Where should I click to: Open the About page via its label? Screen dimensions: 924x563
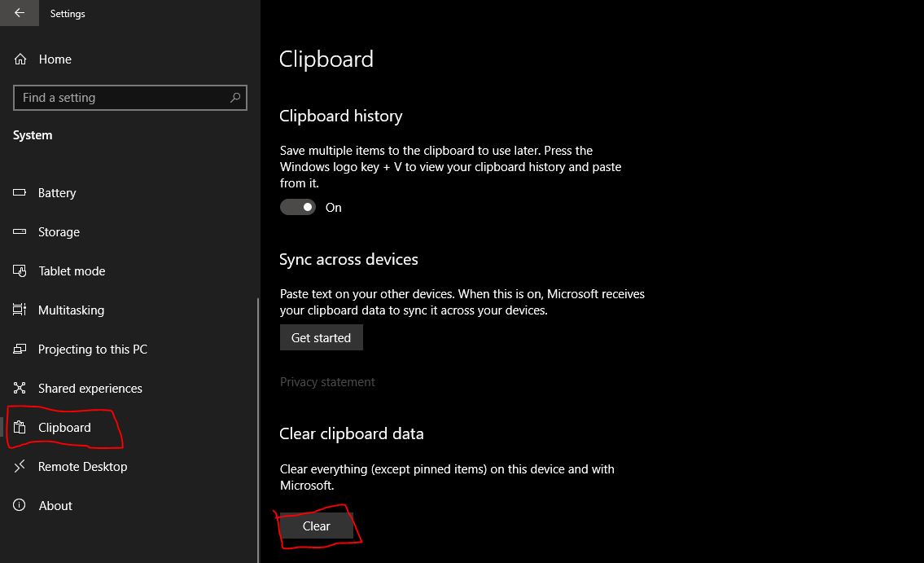pos(55,506)
